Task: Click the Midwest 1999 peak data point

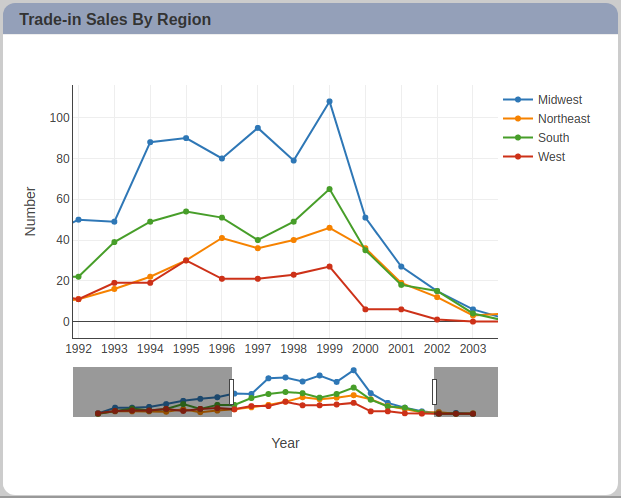Action: pos(330,102)
